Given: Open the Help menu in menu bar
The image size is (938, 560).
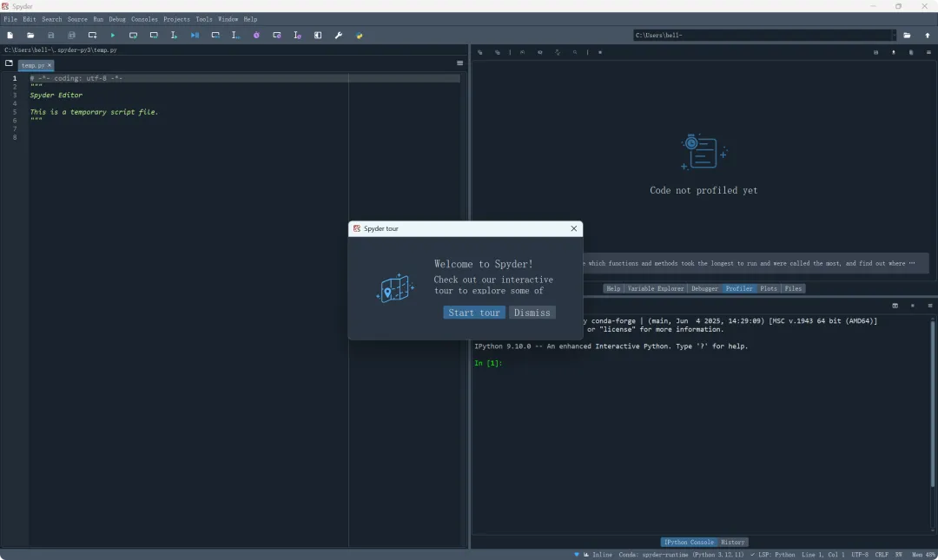Looking at the screenshot, I should (x=251, y=19).
